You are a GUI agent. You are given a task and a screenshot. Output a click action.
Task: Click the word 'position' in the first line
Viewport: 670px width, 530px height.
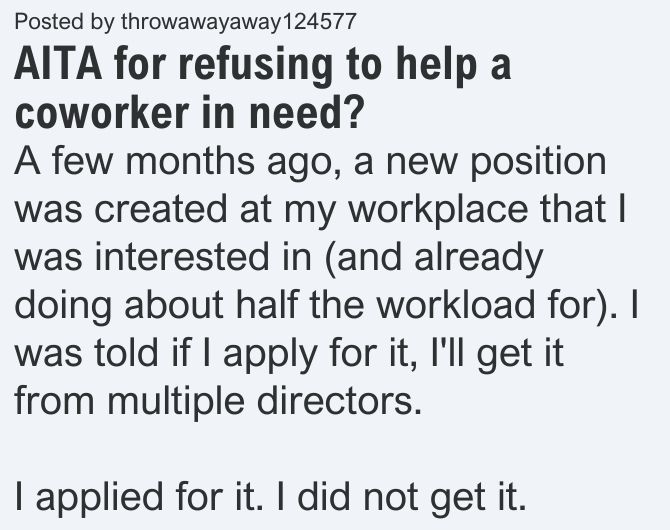click(x=538, y=162)
